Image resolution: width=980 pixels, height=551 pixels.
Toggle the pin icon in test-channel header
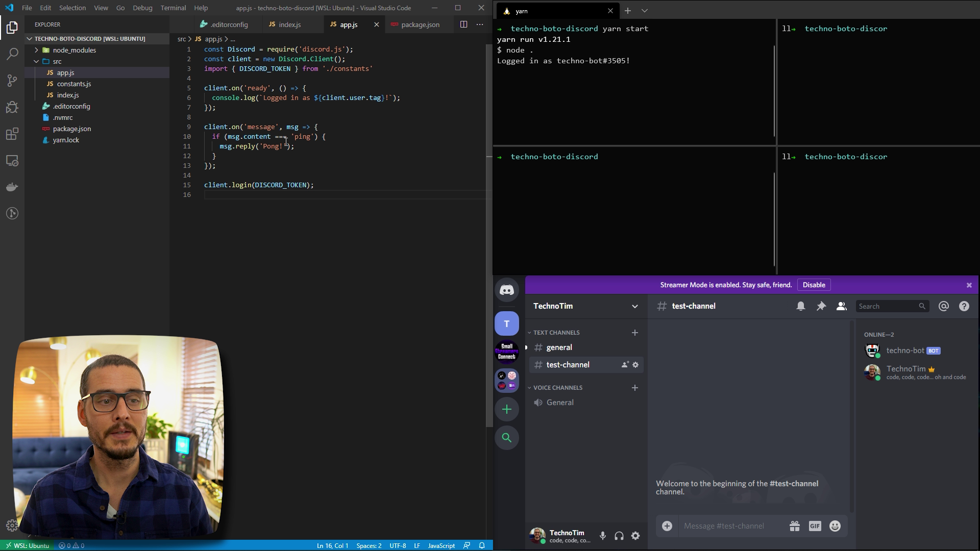pos(821,306)
